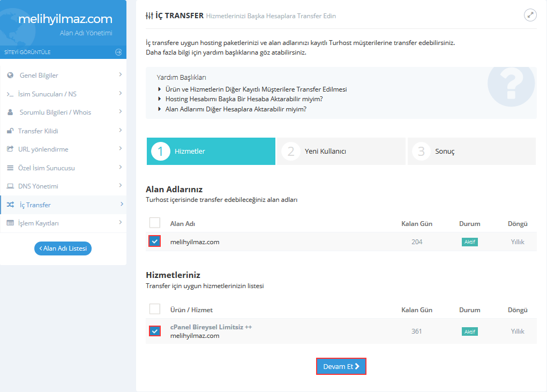Click the terminal icon for İsim Sunucuları
Image resolution: width=547 pixels, height=392 pixels.
[10, 94]
